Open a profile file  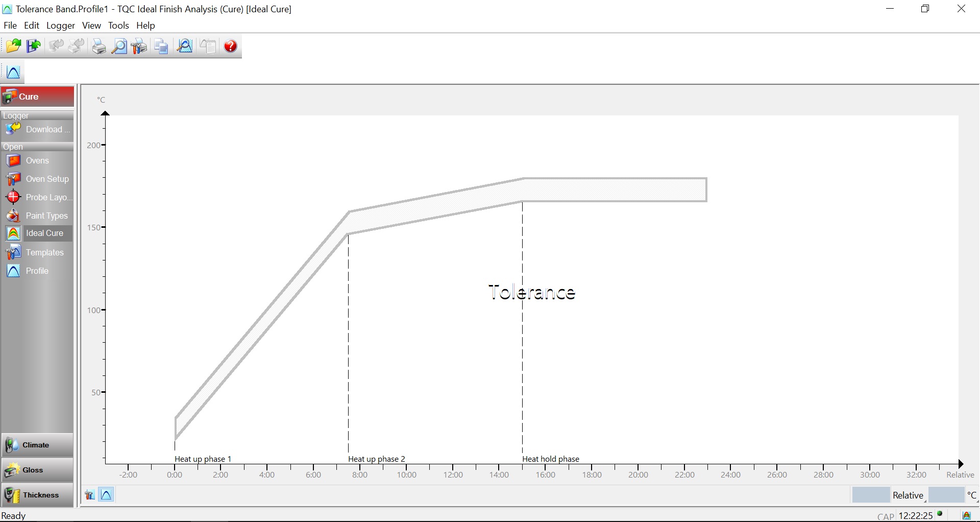pos(13,46)
